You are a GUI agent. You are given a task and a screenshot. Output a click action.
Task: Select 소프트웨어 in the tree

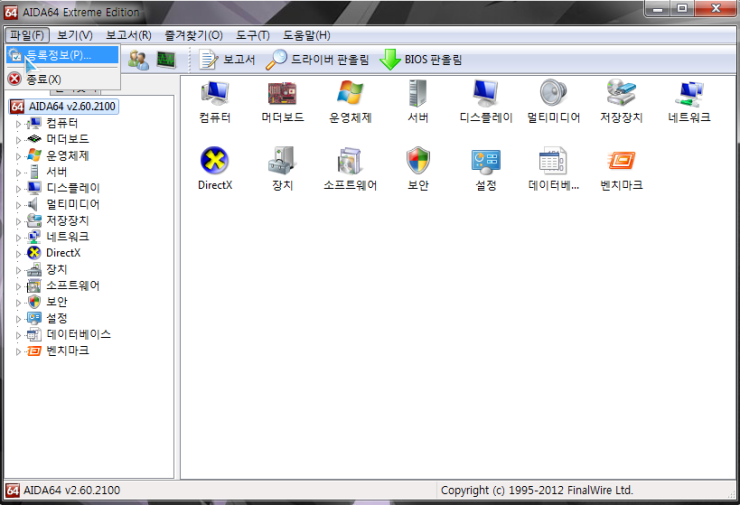[73, 286]
